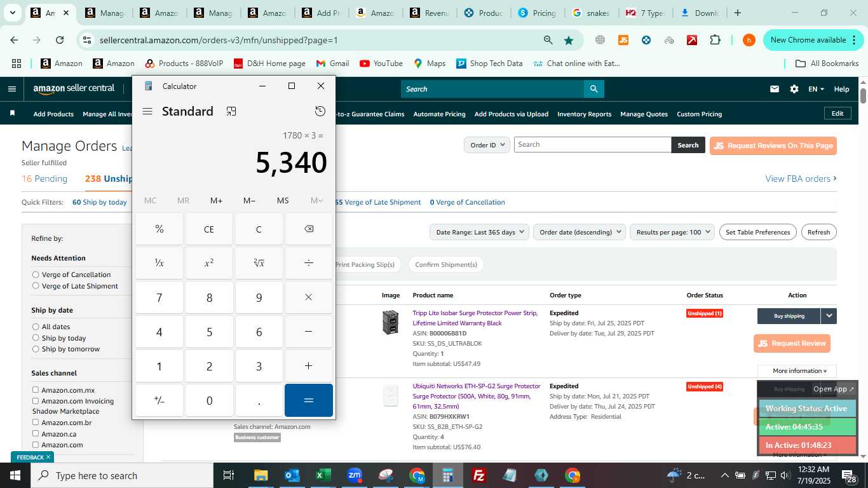
Task: Open the Tripp Lite Isobar Surge Protector link
Action: 475,318
